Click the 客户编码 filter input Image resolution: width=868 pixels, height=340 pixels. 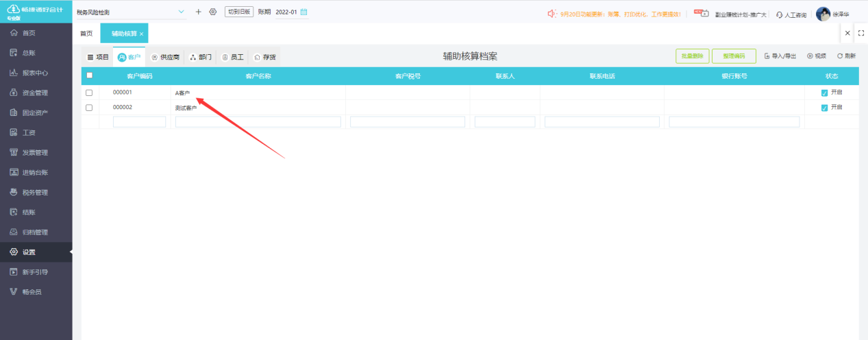tap(139, 122)
